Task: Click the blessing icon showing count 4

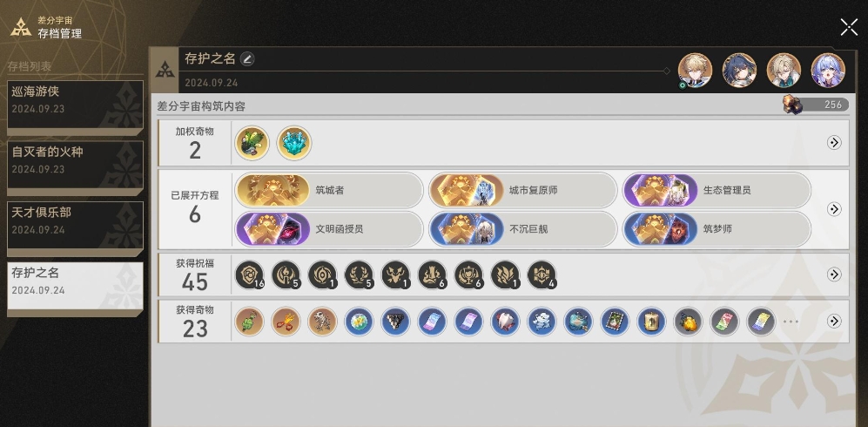Action: (542, 275)
